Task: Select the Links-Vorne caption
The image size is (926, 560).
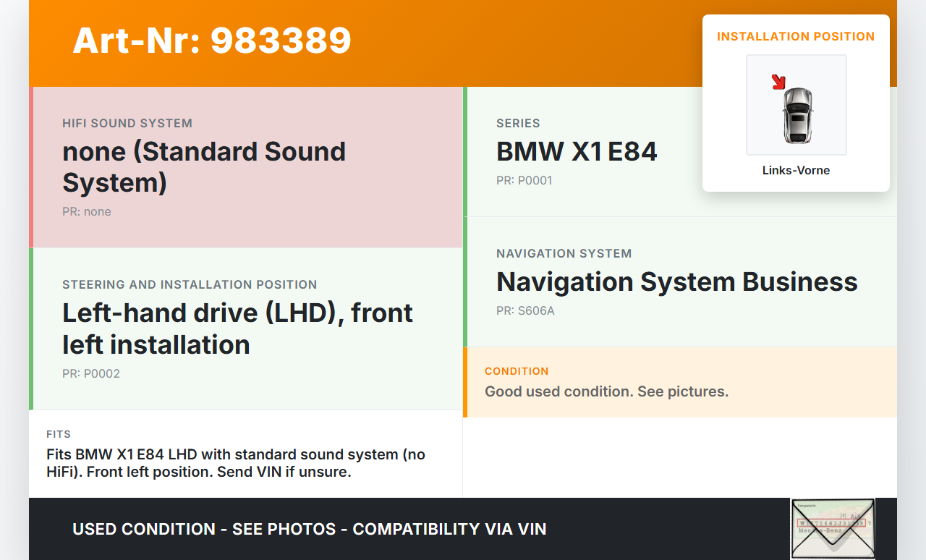Action: 796,171
